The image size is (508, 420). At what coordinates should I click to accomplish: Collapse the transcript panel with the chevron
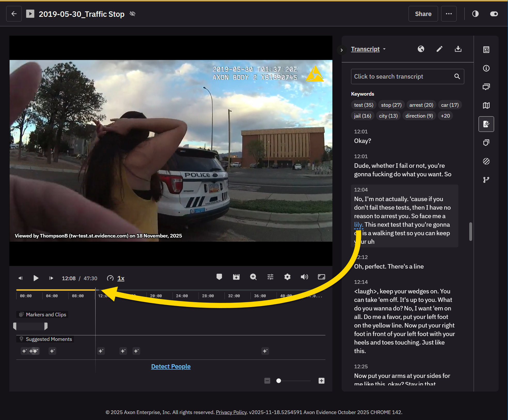(x=342, y=50)
